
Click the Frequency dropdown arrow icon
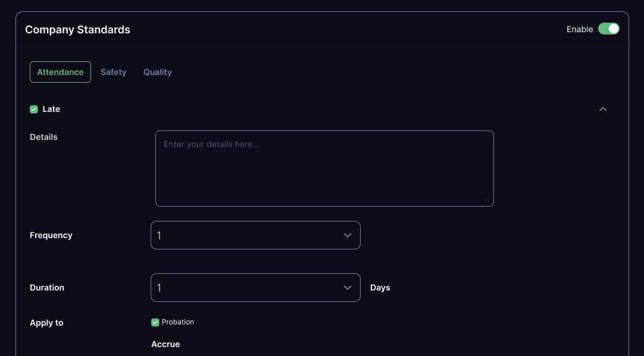(x=348, y=235)
